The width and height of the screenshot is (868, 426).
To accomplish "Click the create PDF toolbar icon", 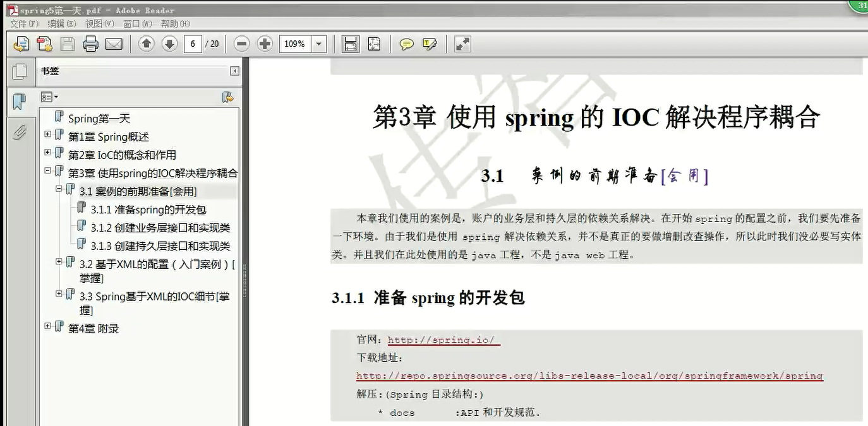I will coord(44,44).
